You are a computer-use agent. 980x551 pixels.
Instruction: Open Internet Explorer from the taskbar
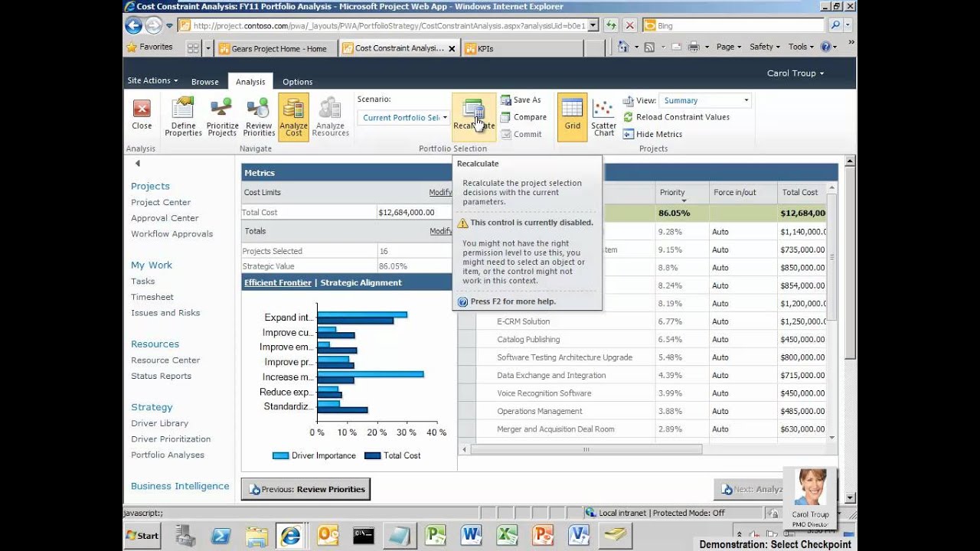click(290, 536)
